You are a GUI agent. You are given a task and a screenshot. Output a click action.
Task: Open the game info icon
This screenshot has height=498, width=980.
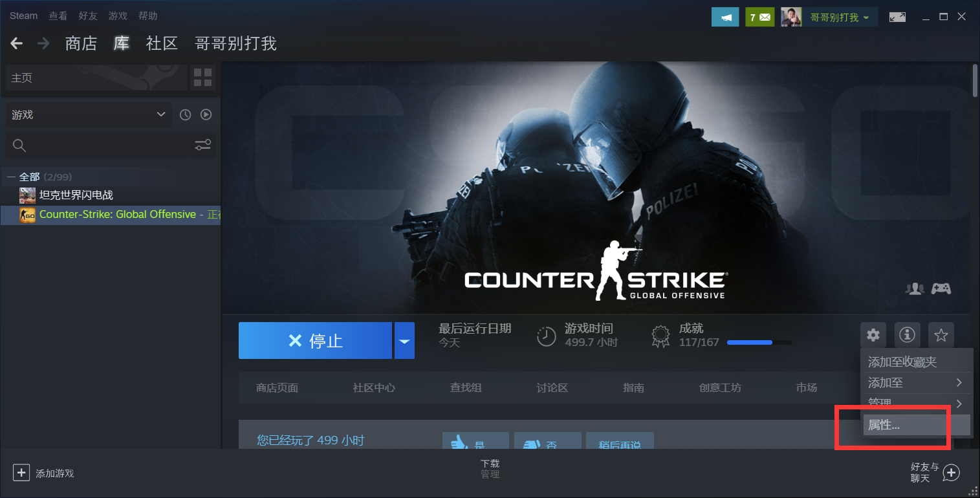click(x=908, y=335)
